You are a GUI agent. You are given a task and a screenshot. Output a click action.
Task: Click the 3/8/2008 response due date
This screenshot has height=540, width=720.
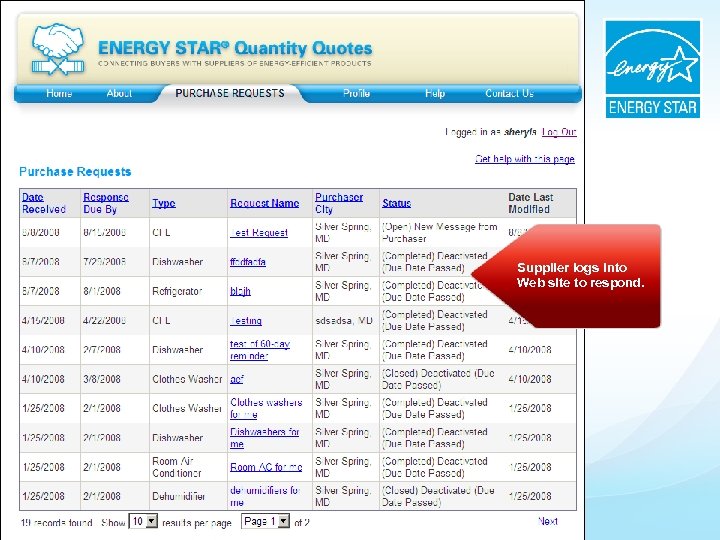pyautogui.click(x=101, y=379)
